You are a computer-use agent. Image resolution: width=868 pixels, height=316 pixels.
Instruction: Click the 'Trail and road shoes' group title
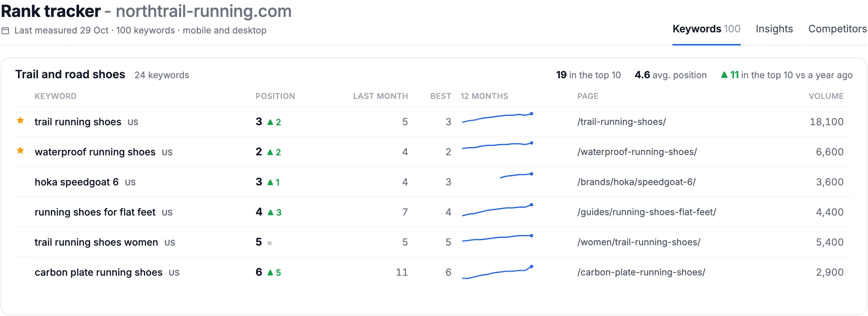coord(70,74)
